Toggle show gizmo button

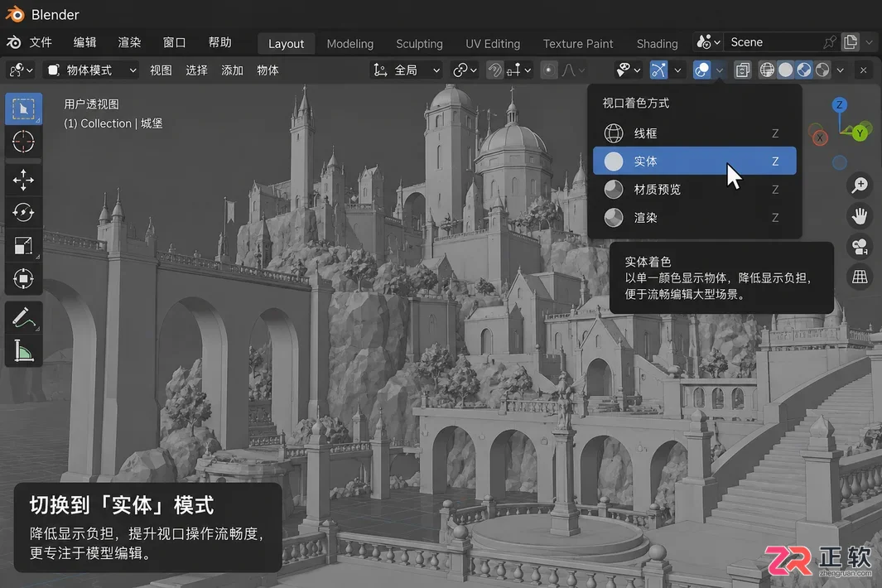[x=658, y=70]
